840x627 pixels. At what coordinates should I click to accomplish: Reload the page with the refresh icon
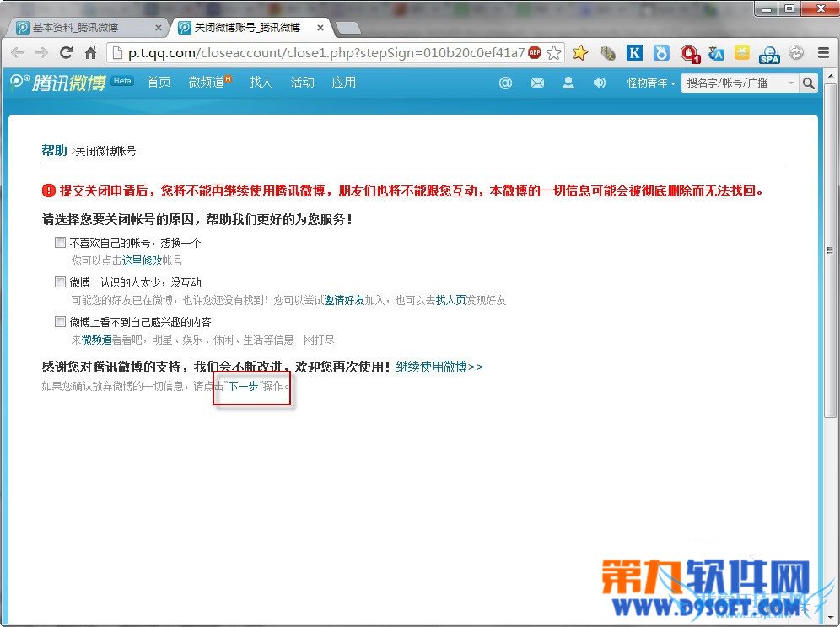[66, 52]
